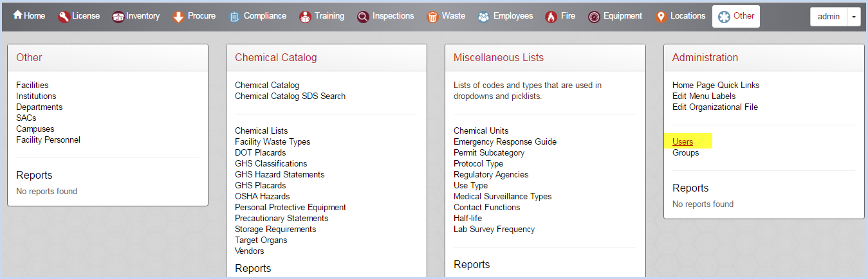Click the Fire flame icon
This screenshot has height=279, width=868.
[551, 17]
